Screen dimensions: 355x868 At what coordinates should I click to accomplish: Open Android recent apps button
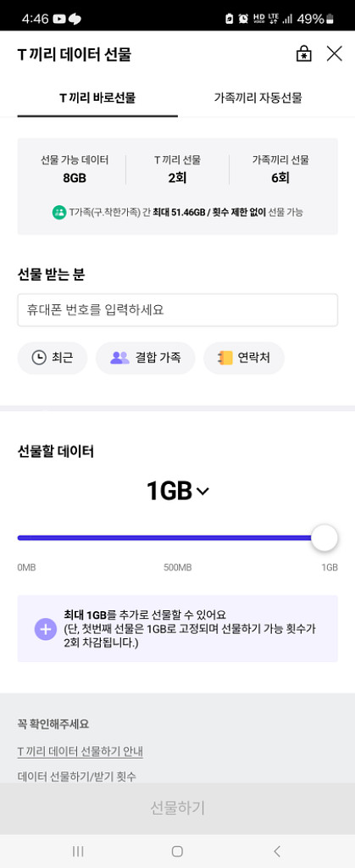point(78,851)
